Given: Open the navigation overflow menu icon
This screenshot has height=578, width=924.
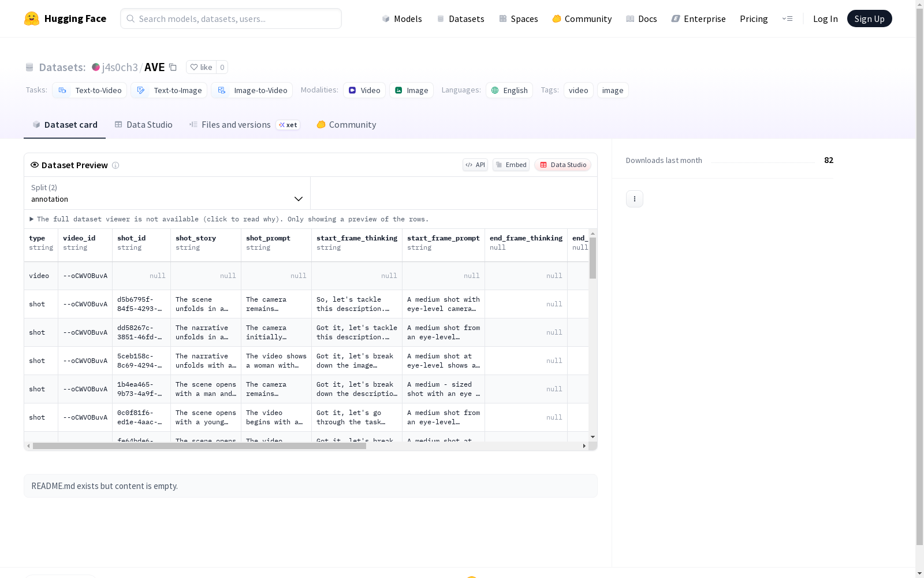Looking at the screenshot, I should [787, 18].
